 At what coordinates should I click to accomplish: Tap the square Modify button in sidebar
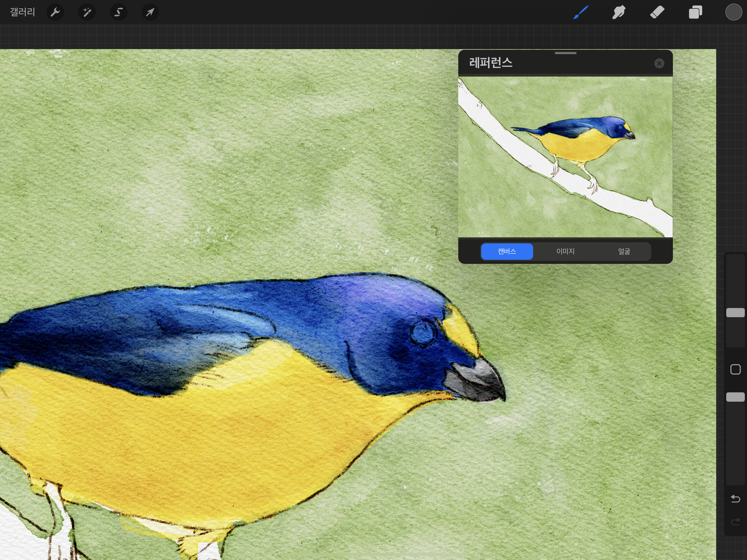click(x=735, y=369)
